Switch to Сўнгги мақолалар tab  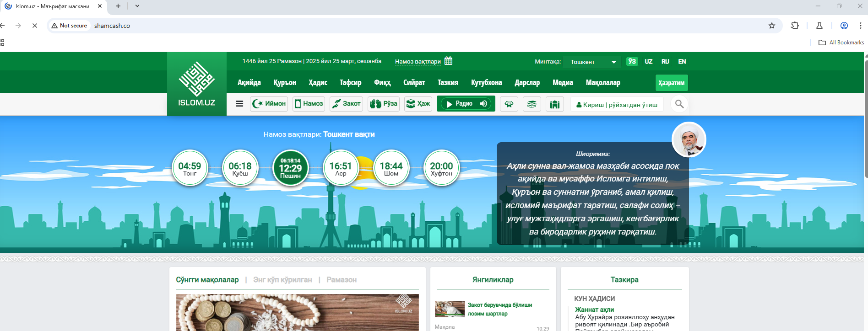point(207,280)
